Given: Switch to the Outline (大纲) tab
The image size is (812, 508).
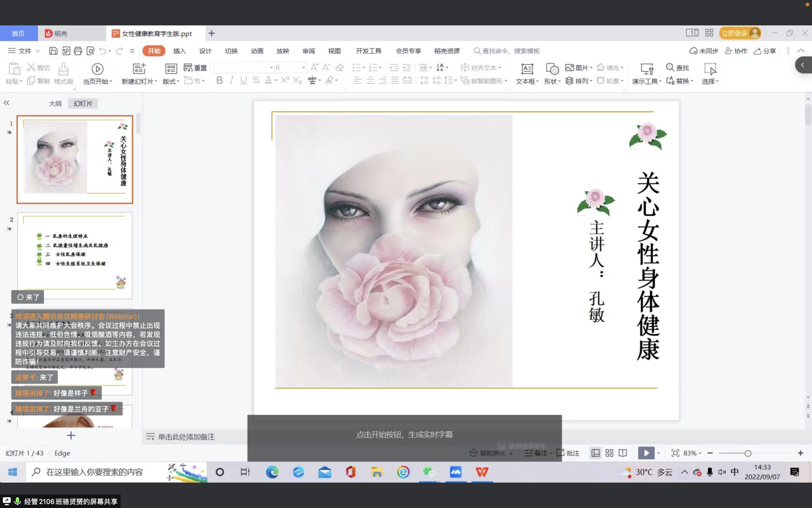Looking at the screenshot, I should click(55, 103).
